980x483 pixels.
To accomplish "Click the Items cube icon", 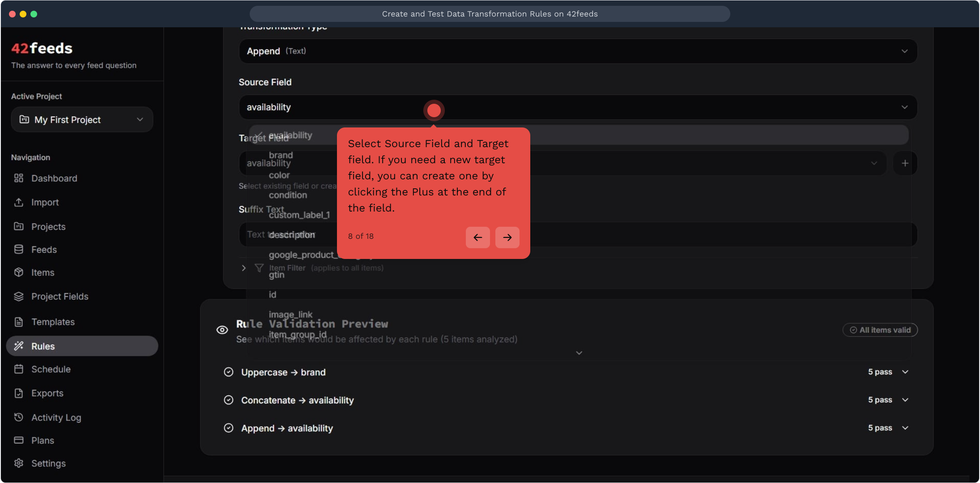I will pyautogui.click(x=18, y=272).
